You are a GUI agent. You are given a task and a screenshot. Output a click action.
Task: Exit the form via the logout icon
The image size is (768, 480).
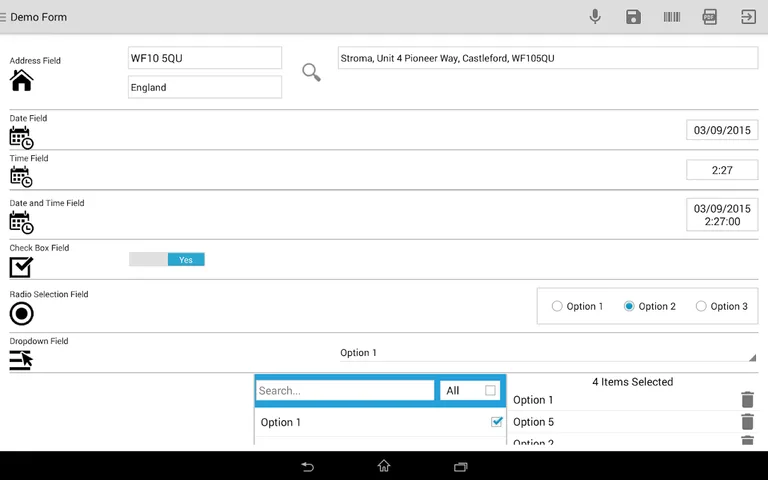click(x=748, y=17)
